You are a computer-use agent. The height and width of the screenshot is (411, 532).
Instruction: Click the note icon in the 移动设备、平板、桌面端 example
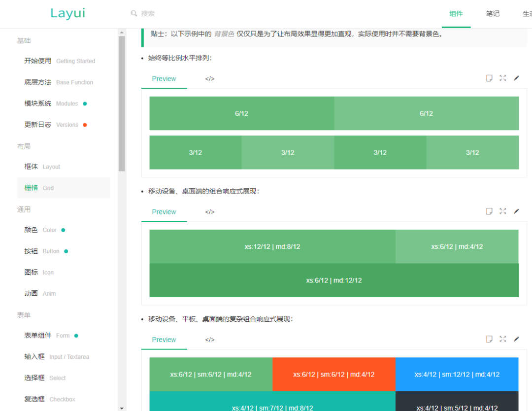[x=489, y=339]
